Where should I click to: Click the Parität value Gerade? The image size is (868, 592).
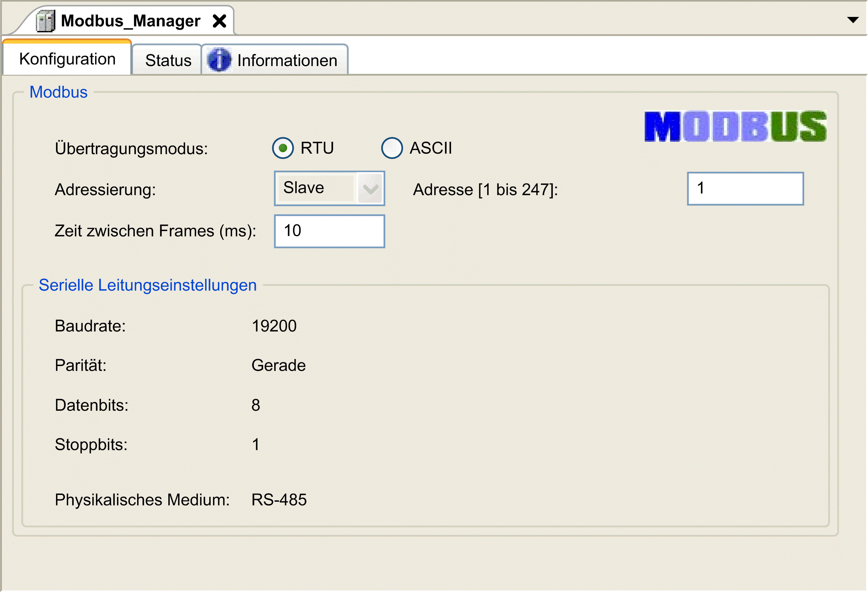tap(278, 365)
